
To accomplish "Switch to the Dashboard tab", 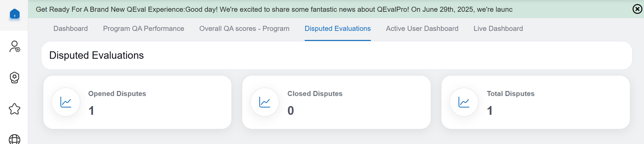I will [71, 29].
